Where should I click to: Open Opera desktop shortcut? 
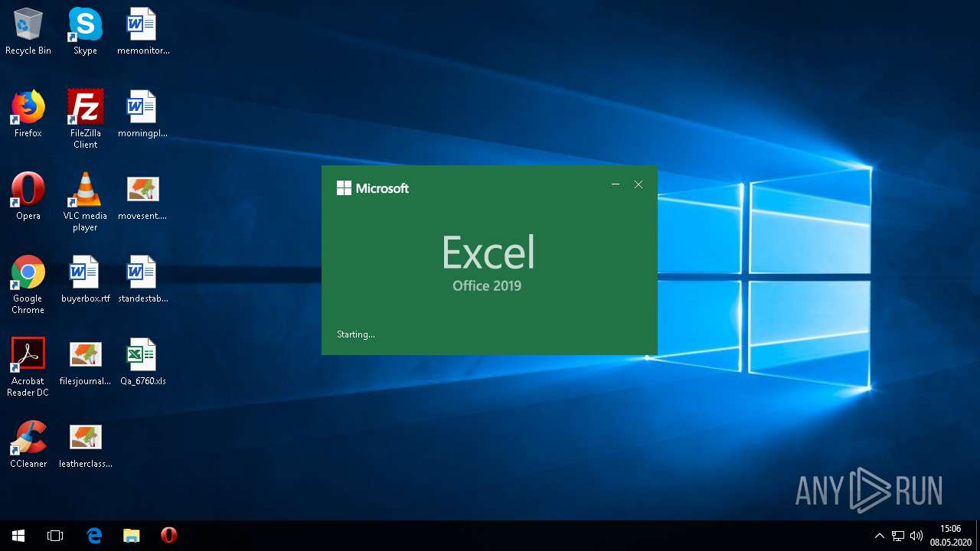point(28,197)
